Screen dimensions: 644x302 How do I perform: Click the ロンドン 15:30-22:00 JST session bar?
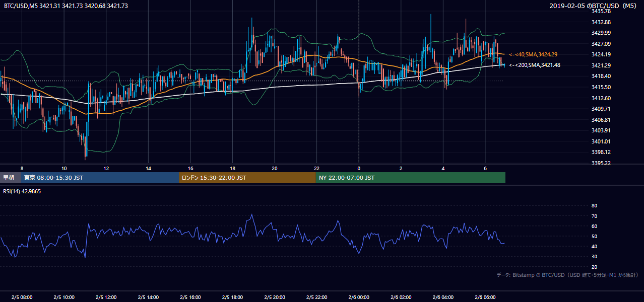pos(247,178)
